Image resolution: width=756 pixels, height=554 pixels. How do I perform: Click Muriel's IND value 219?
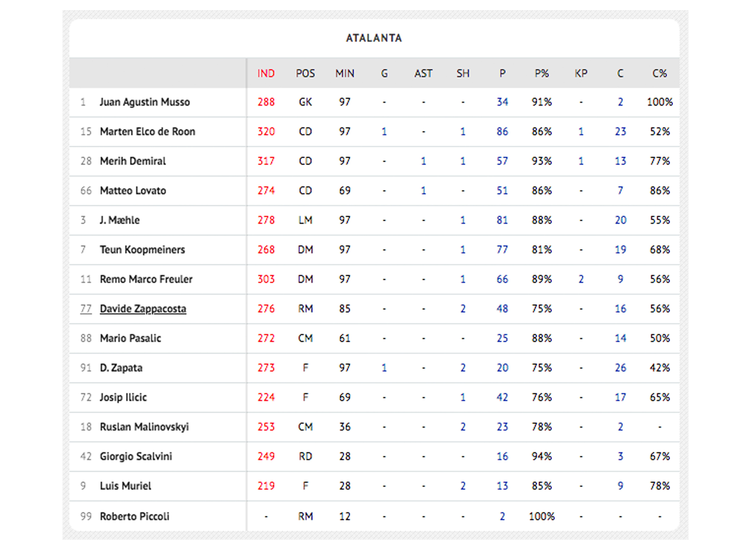[266, 486]
